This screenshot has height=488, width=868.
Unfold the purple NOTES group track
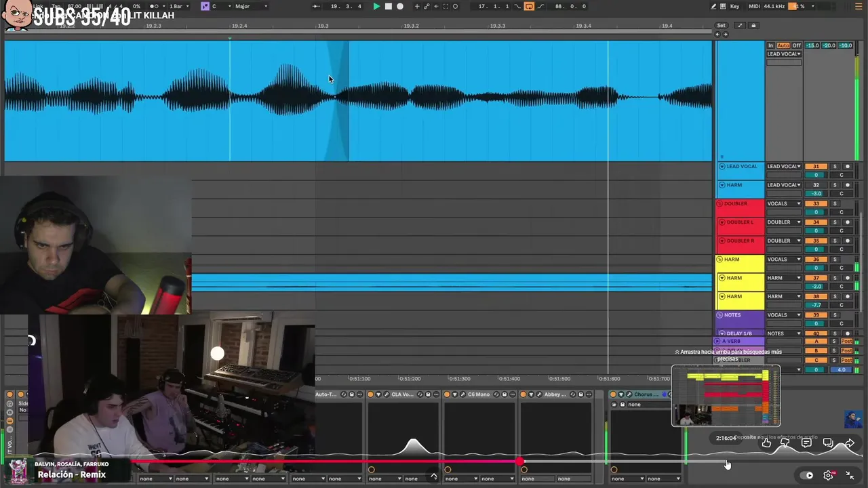[x=720, y=315]
